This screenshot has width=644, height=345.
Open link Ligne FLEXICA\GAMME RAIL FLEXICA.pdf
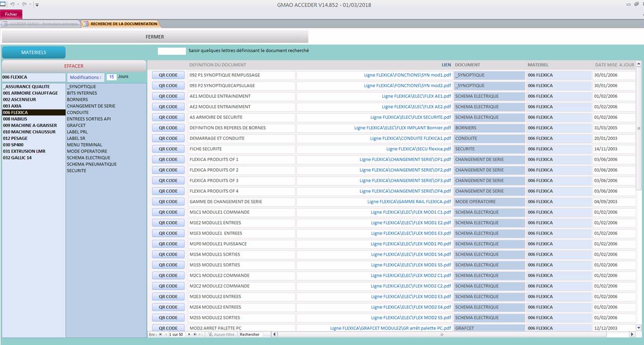click(409, 201)
